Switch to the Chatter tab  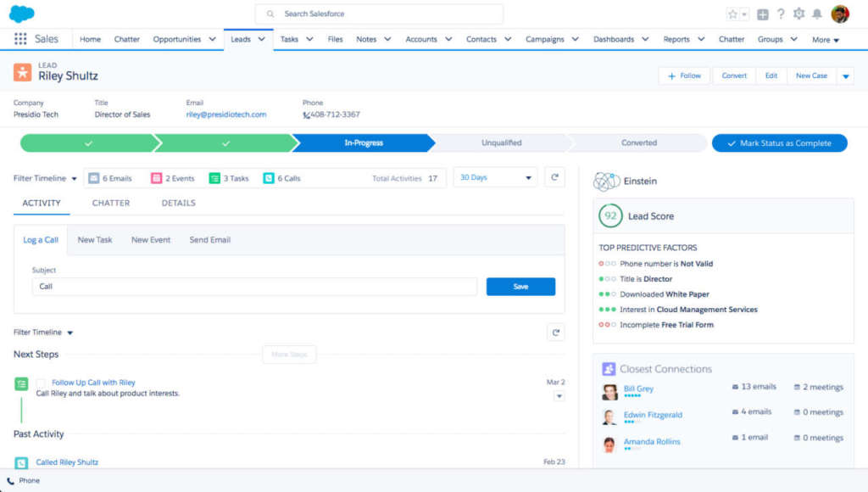coord(111,204)
